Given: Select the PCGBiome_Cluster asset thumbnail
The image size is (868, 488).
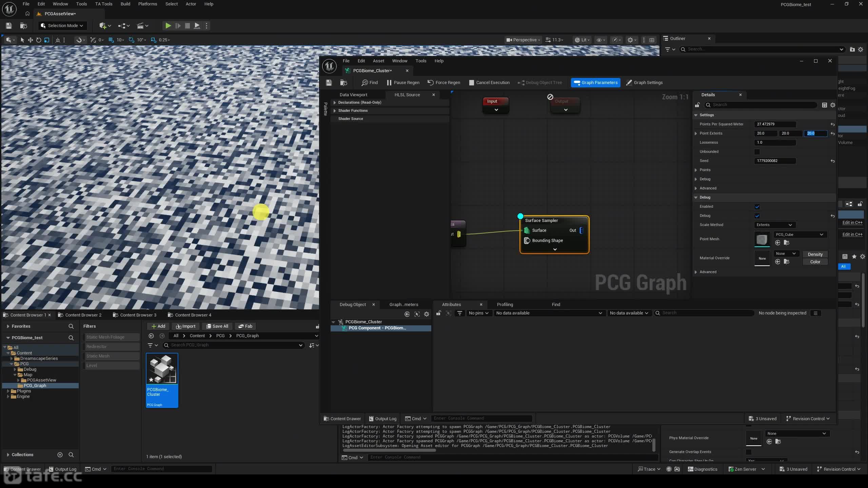Looking at the screenshot, I should (162, 380).
